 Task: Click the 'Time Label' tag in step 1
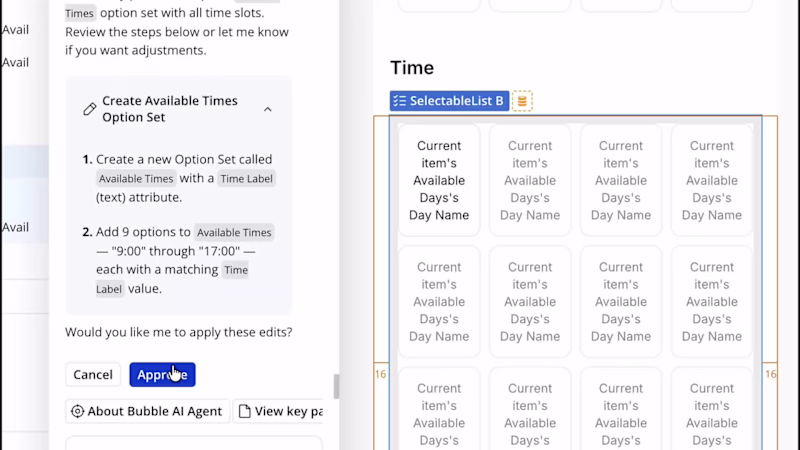tap(246, 179)
